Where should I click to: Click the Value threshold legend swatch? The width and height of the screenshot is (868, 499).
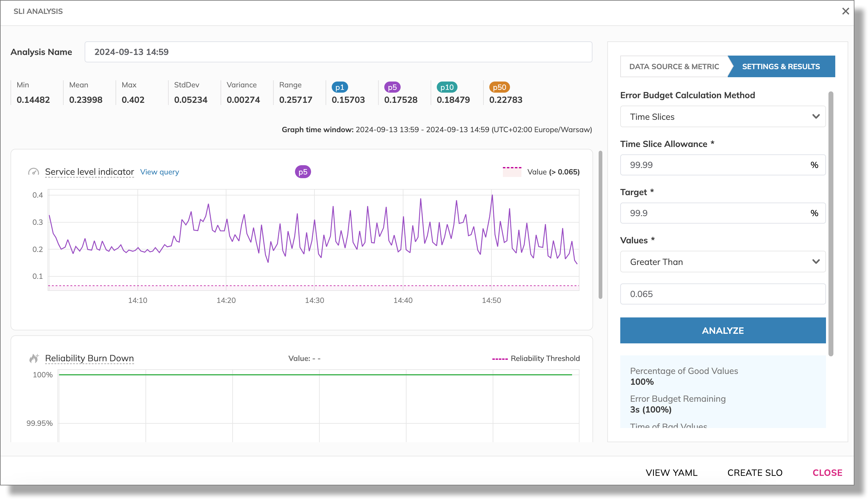(512, 172)
